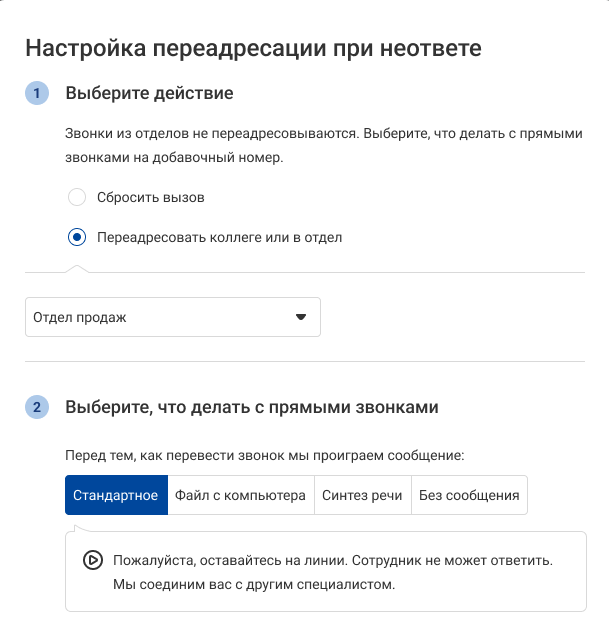609x630 pixels.
Task: Click the "Перед тем, как перевести звонок" hint text
Action: tap(264, 456)
